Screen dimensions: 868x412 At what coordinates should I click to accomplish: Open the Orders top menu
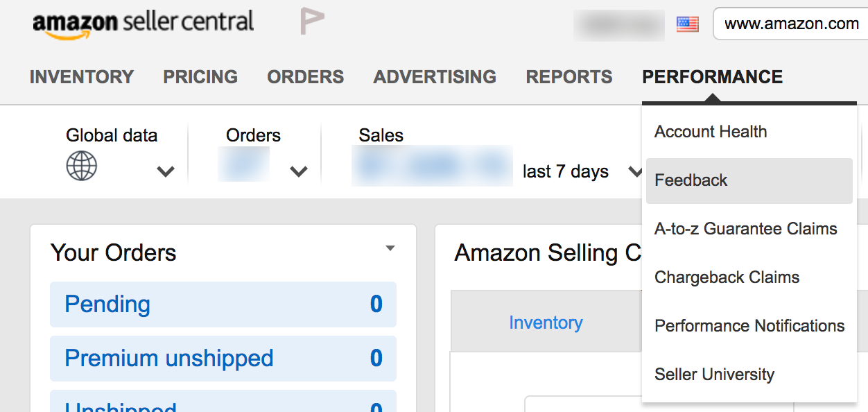pos(306,76)
